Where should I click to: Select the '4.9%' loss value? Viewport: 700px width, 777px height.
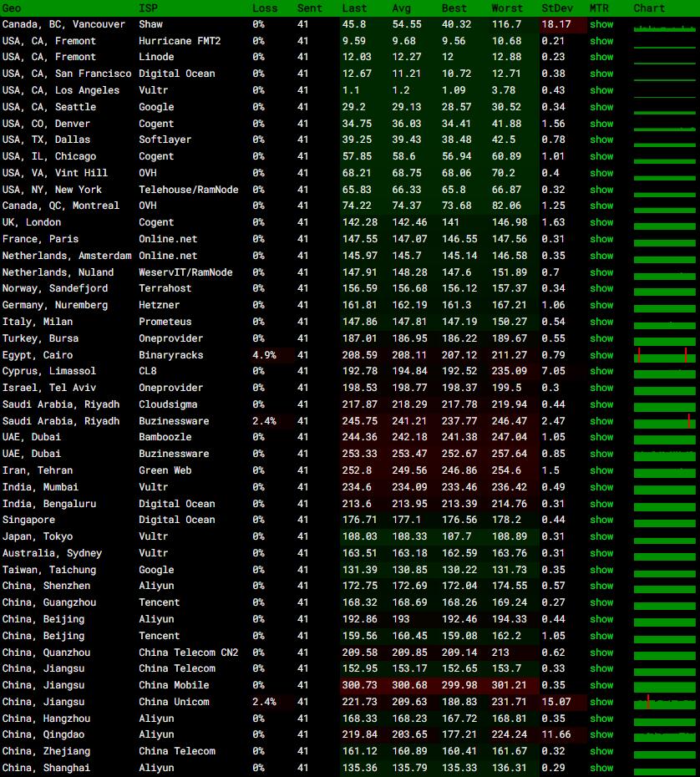point(265,355)
